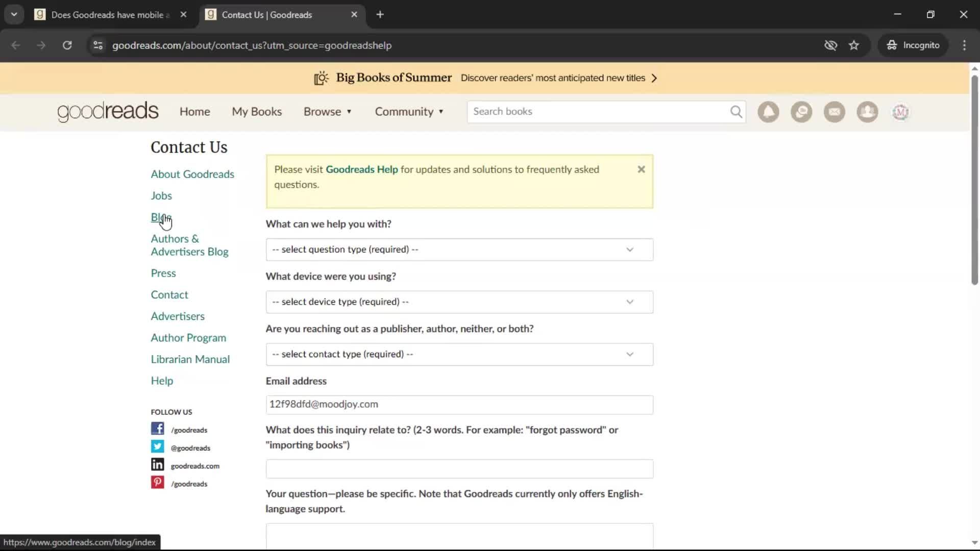View site information icon in address bar
This screenshot has height=551, width=980.
coord(98,45)
